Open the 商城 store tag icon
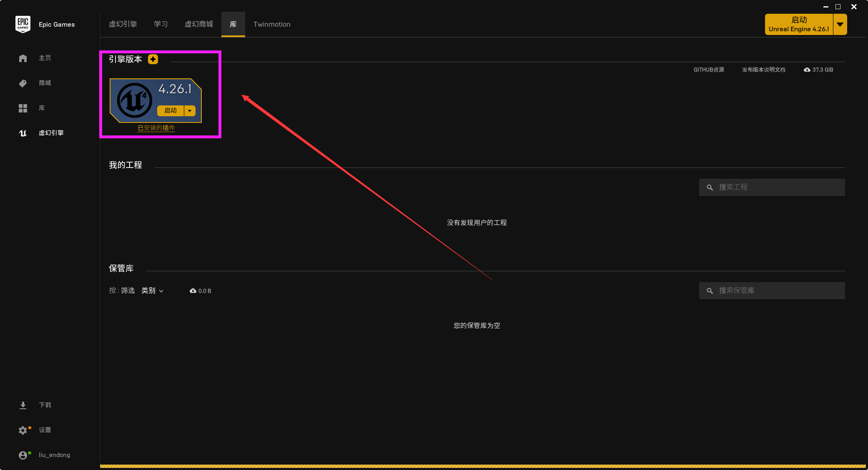868x470 pixels. pos(23,83)
